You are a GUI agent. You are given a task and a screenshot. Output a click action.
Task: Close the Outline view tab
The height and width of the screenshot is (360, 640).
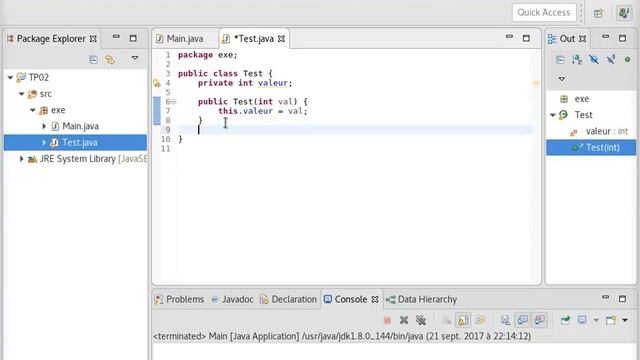tap(582, 39)
